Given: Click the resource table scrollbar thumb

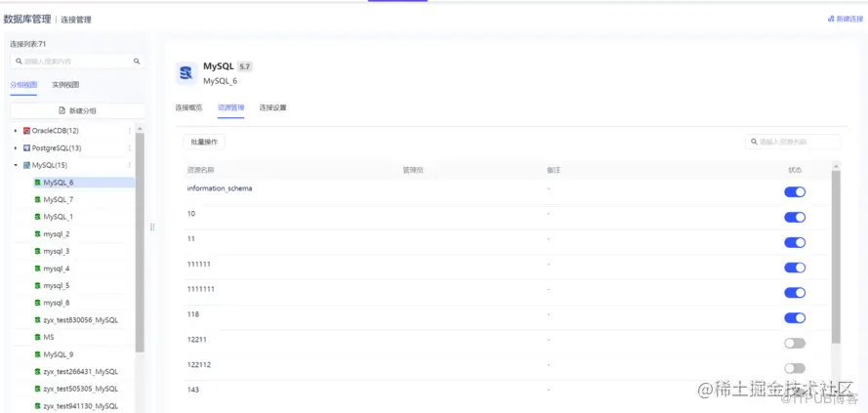Looking at the screenshot, I should 836,257.
